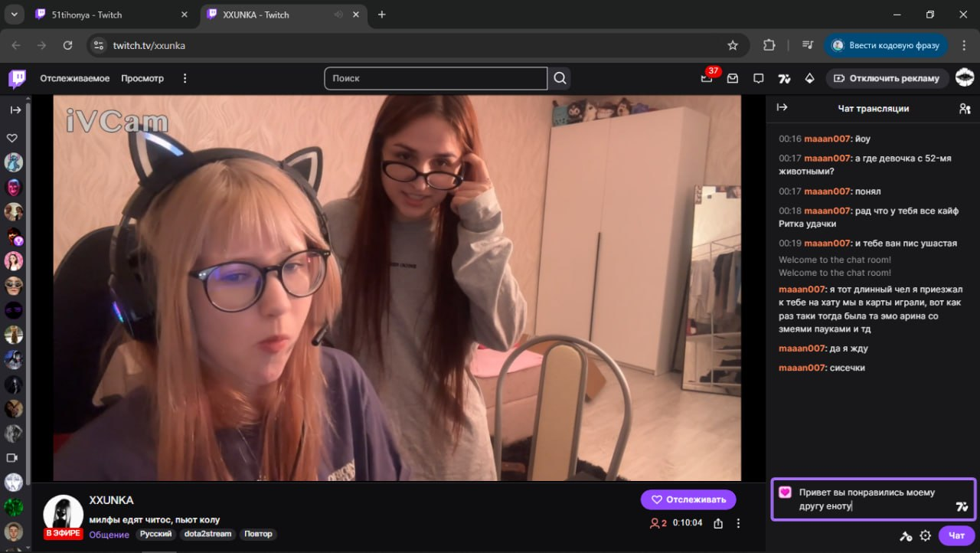Collapse the stream chat panel

pos(782,108)
